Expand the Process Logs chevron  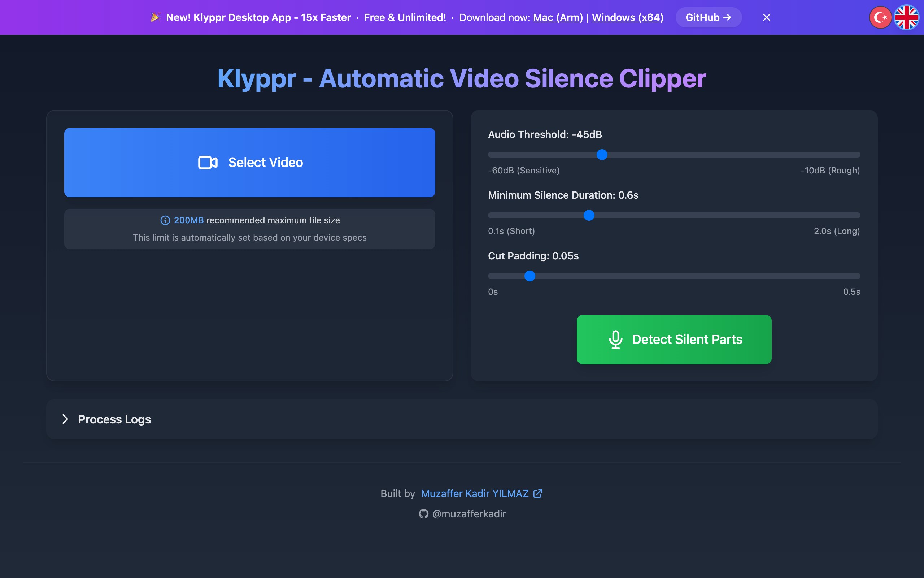point(65,419)
